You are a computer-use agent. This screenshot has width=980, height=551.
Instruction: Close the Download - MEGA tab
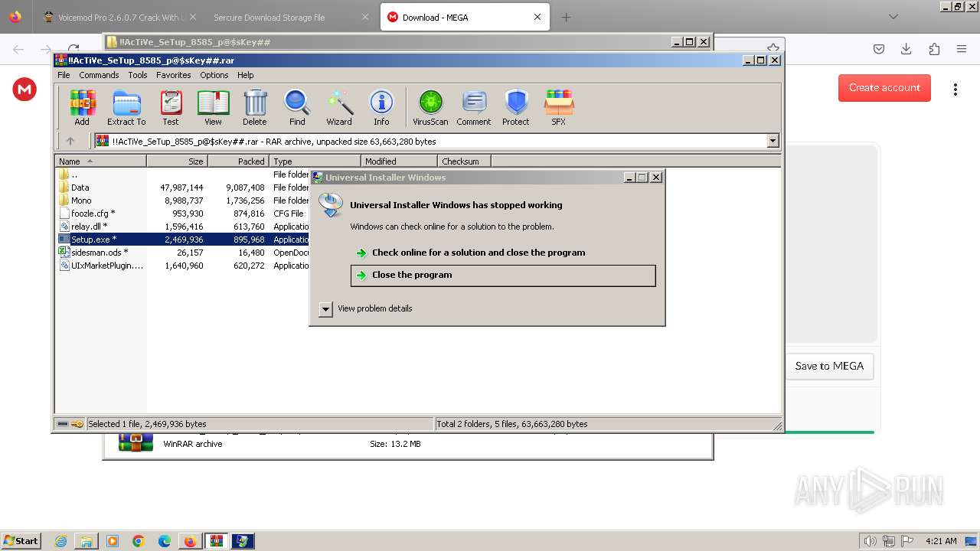537,17
